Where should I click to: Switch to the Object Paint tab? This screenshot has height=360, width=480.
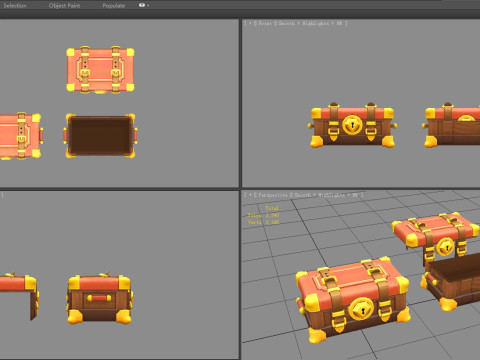point(64,6)
